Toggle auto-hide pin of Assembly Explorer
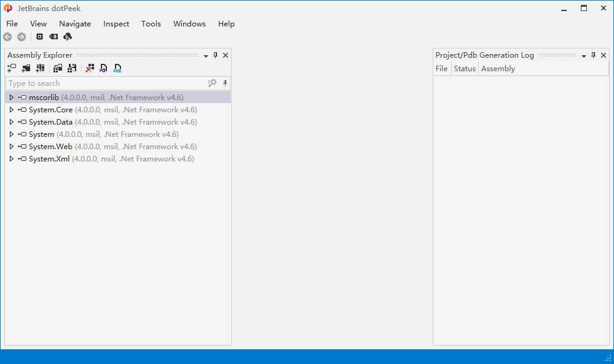The width and height of the screenshot is (614, 364). coord(215,55)
